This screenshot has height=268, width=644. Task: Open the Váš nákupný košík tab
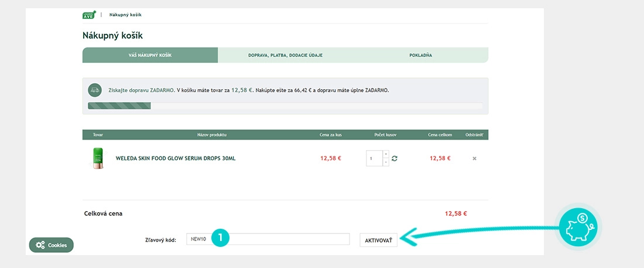150,55
